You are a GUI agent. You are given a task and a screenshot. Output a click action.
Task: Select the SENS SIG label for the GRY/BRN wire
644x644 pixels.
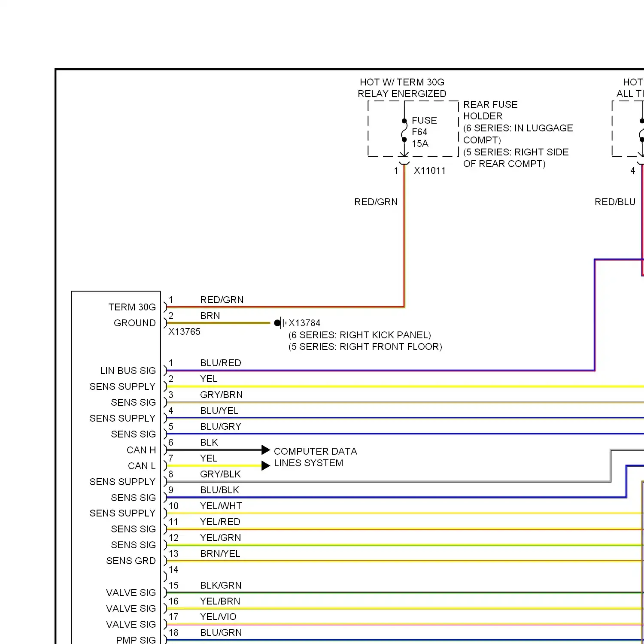(x=133, y=402)
